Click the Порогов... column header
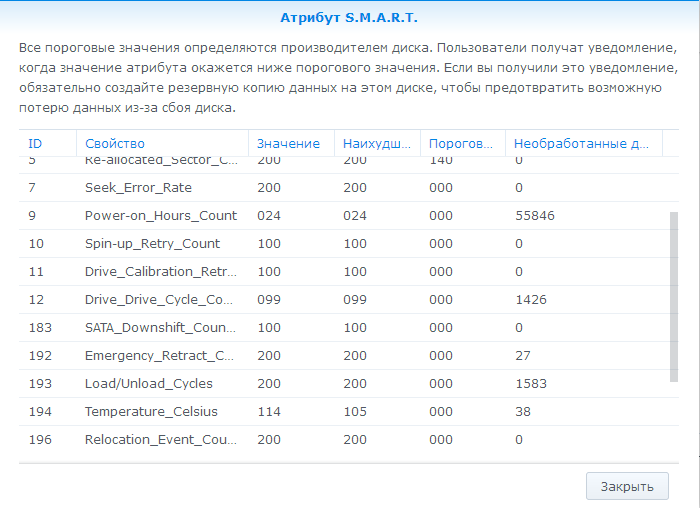Viewport: 700px width, 508px height. click(x=460, y=144)
